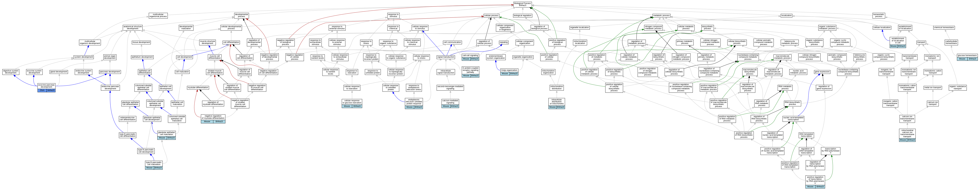Screen dimensions: 980x190
Task: Select the 'metal ion transport' node
Action: tap(932, 88)
